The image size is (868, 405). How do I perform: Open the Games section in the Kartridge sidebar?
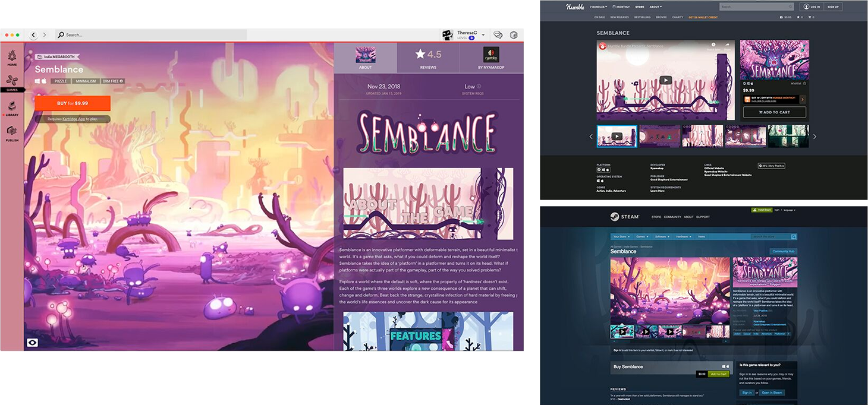pyautogui.click(x=12, y=83)
